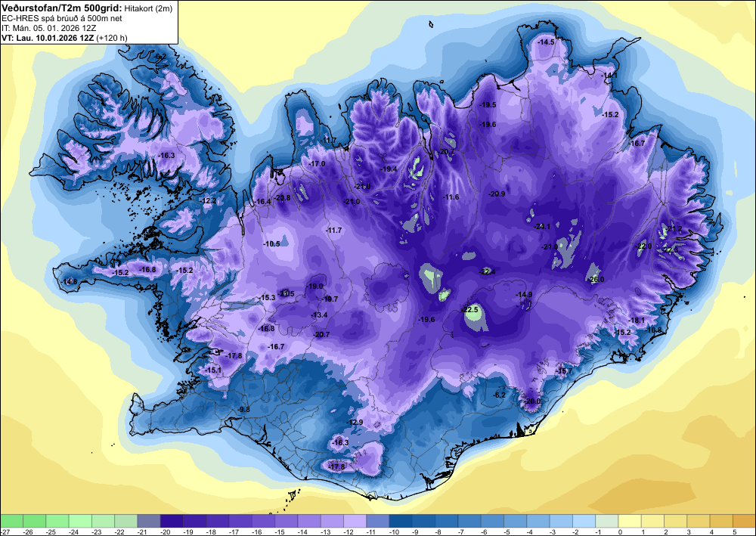756x536 pixels.
Task: Click the -15.7 temperature value
Action: (564, 370)
